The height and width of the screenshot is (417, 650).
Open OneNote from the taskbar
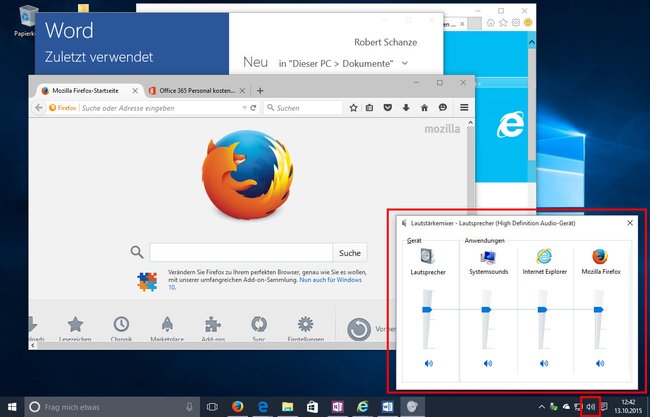pos(337,407)
